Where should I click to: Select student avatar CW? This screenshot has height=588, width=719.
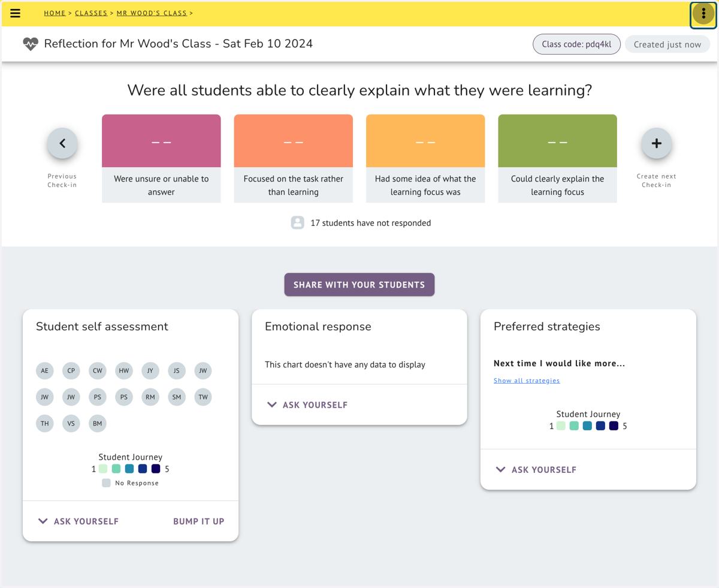point(98,370)
